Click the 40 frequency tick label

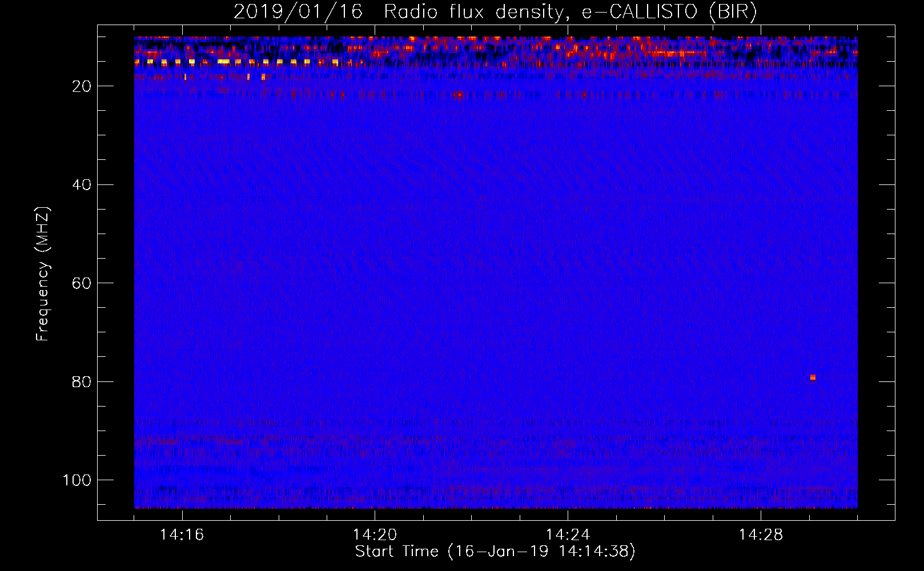click(82, 185)
